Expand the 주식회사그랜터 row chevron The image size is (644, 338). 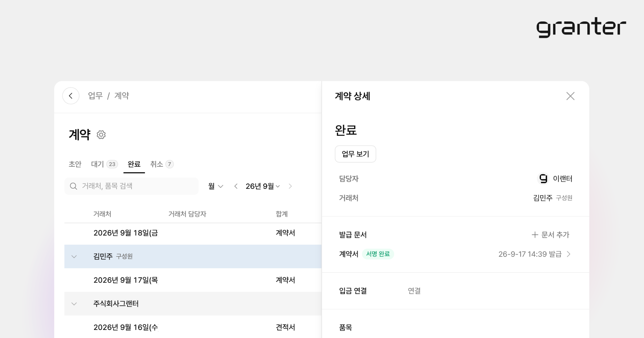pyautogui.click(x=74, y=304)
